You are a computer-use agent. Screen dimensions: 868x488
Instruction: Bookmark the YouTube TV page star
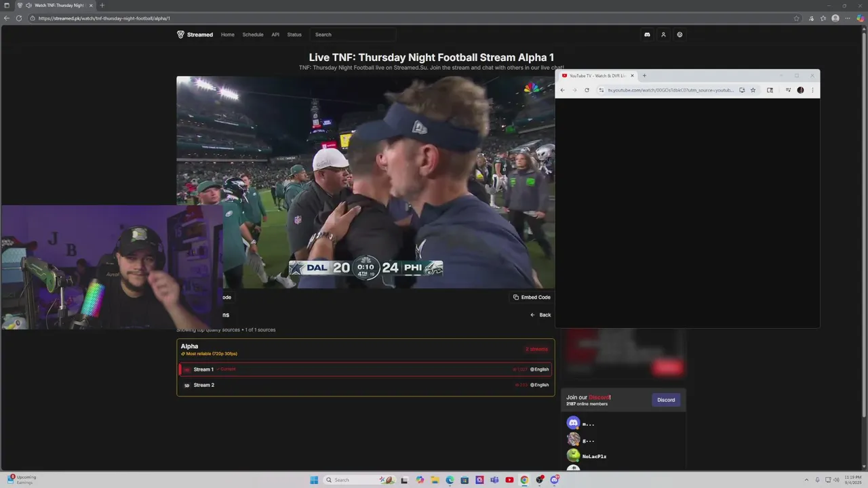point(753,90)
